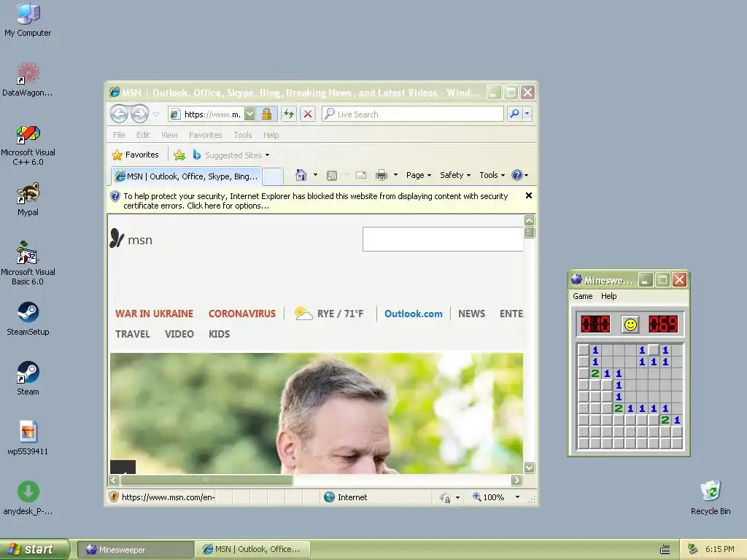Dismiss the security information bar
The width and height of the screenshot is (747, 560).
[x=528, y=195]
